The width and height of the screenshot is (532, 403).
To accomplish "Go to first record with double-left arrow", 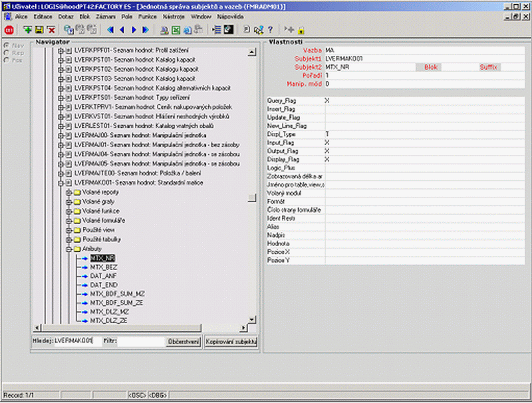I will (x=110, y=30).
